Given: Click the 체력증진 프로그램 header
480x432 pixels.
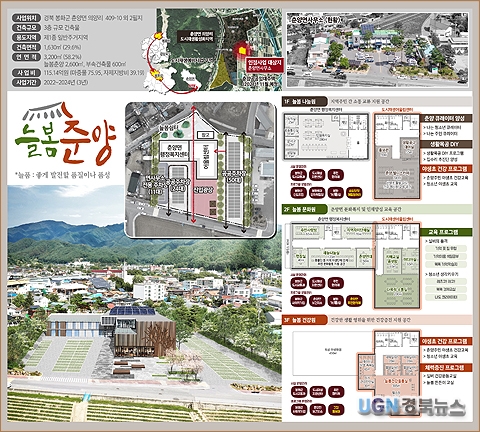Looking at the screenshot, I should tap(446, 367).
